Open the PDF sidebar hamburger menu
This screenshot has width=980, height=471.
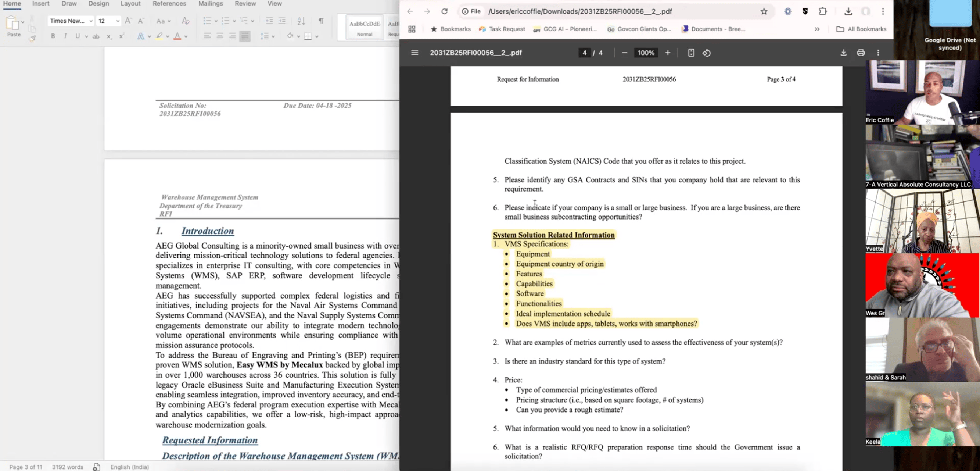[x=415, y=53]
